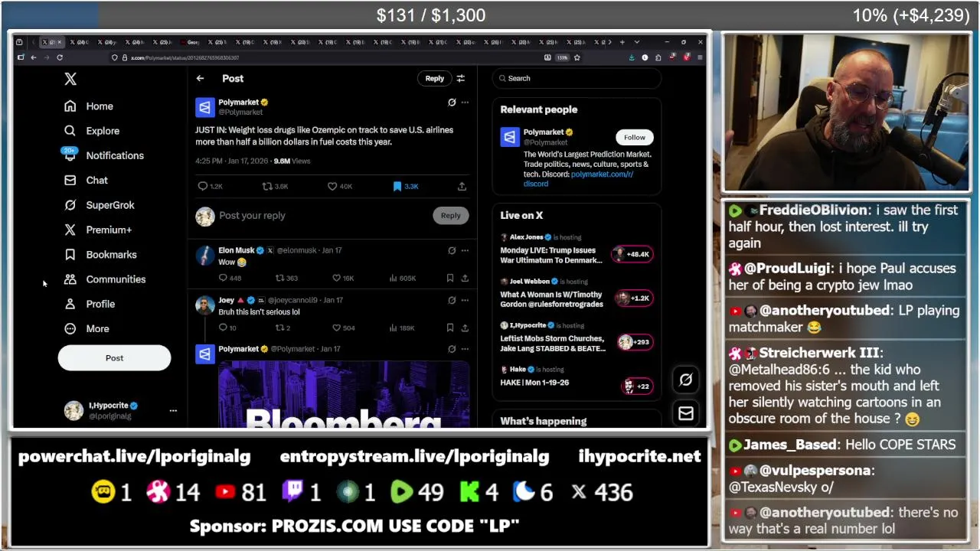The image size is (980, 551).
Task: Click the Communities sidebar icon
Action: [70, 279]
